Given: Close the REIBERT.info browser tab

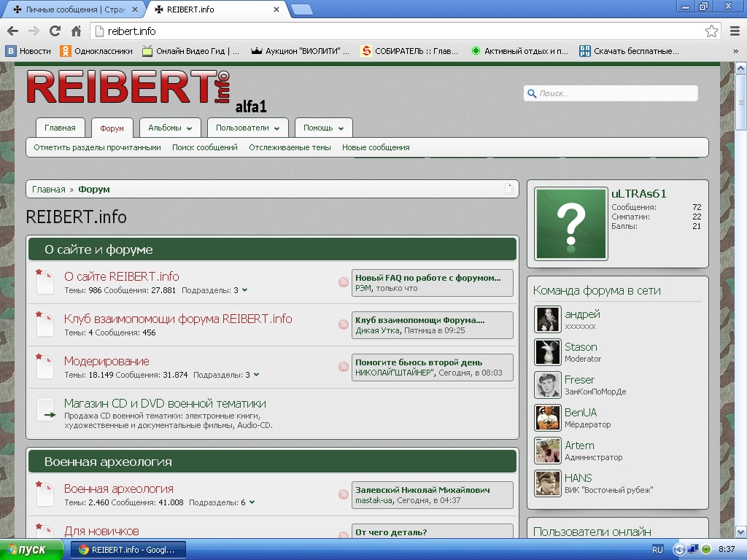Looking at the screenshot, I should (x=276, y=9).
